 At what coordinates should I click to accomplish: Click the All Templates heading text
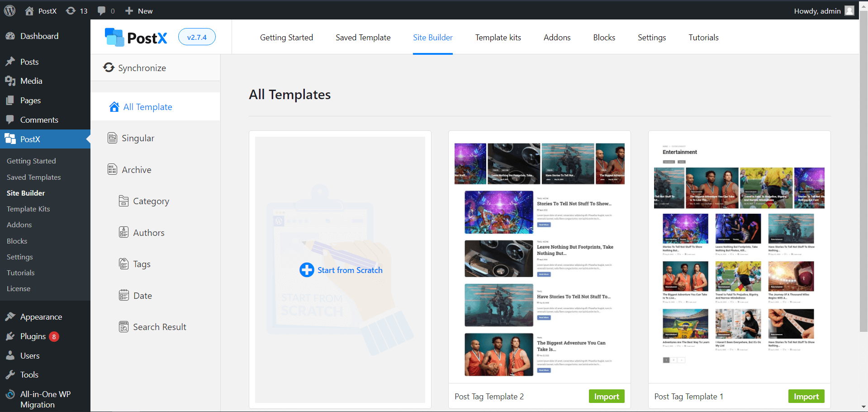pyautogui.click(x=289, y=95)
